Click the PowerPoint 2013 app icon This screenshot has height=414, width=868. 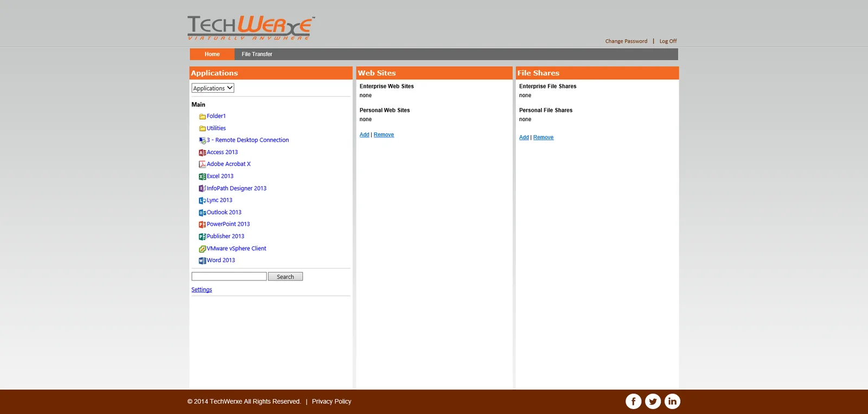tap(202, 225)
